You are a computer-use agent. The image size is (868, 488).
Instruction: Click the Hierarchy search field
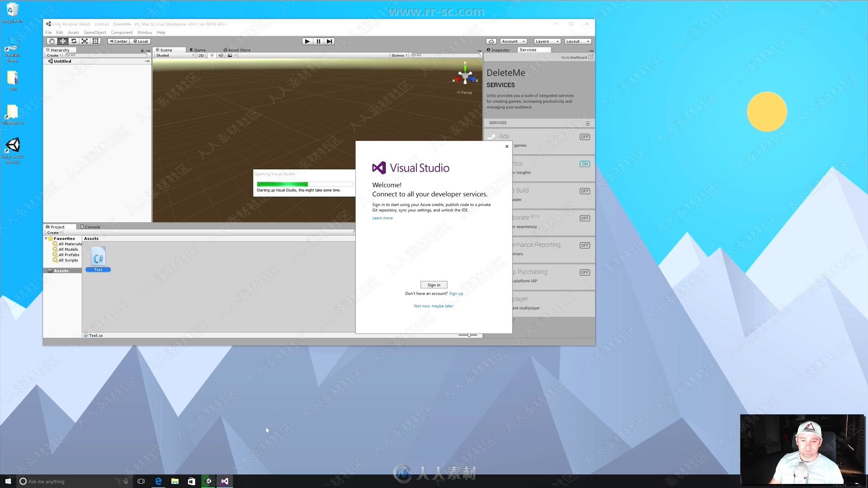click(107, 56)
